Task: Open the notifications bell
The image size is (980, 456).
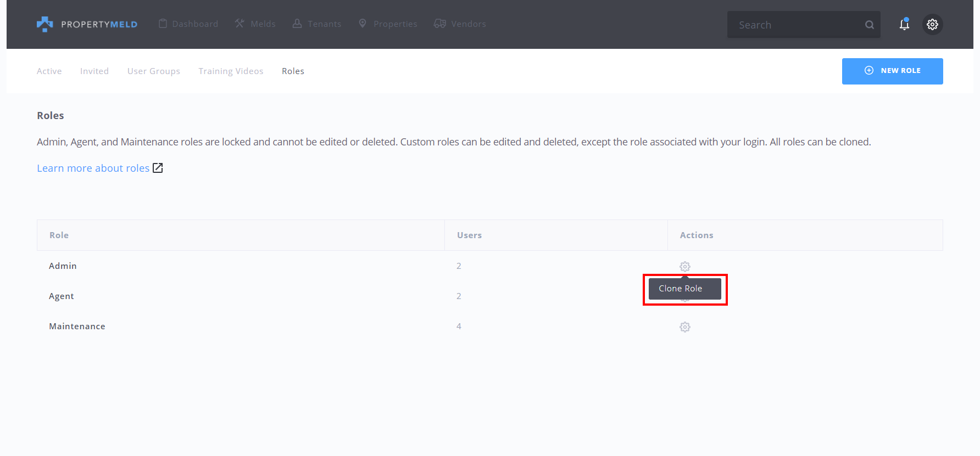Action: (904, 24)
